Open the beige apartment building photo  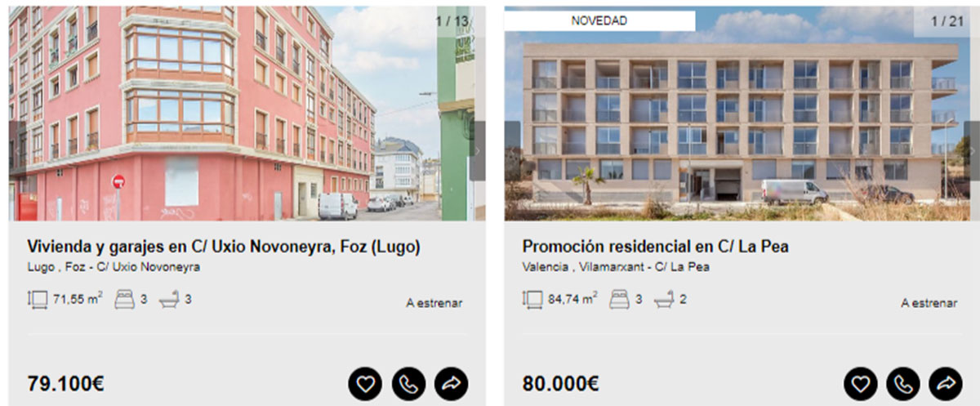click(x=742, y=114)
